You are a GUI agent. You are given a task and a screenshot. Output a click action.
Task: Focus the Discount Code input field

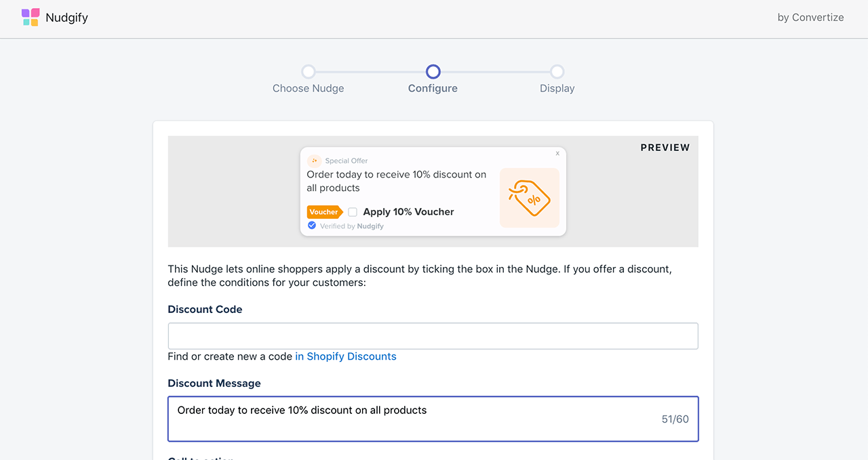(433, 336)
